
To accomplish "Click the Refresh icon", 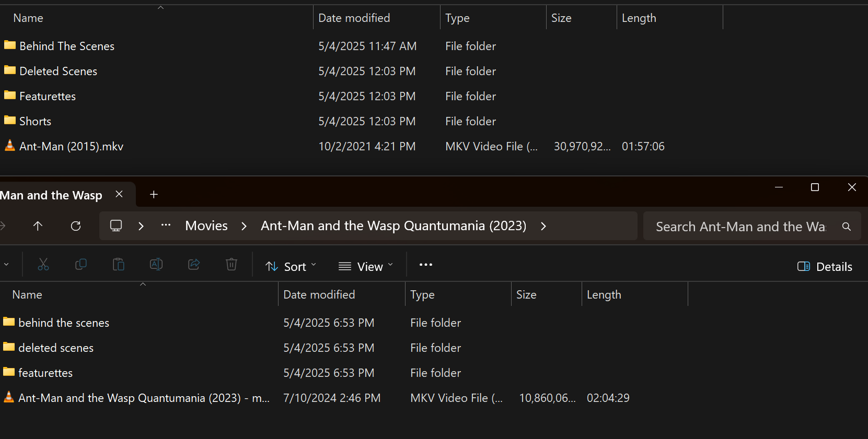I will [76, 226].
